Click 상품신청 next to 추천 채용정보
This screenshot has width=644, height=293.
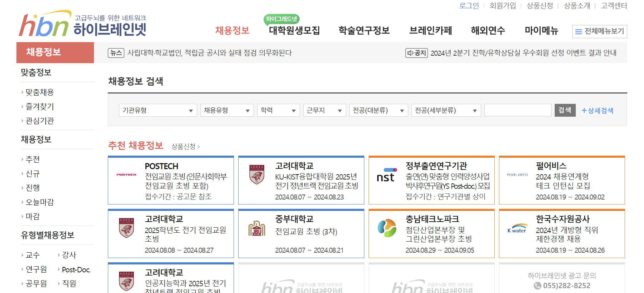pyautogui.click(x=185, y=147)
